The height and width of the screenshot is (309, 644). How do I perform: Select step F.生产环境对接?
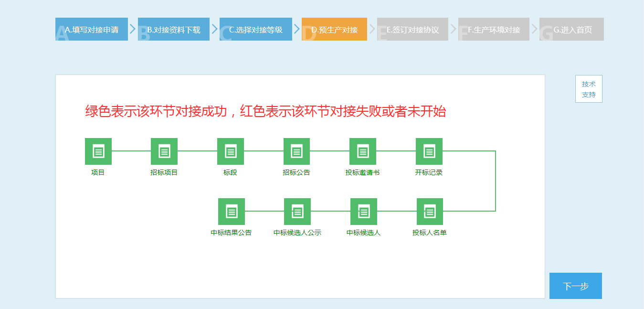pos(493,29)
